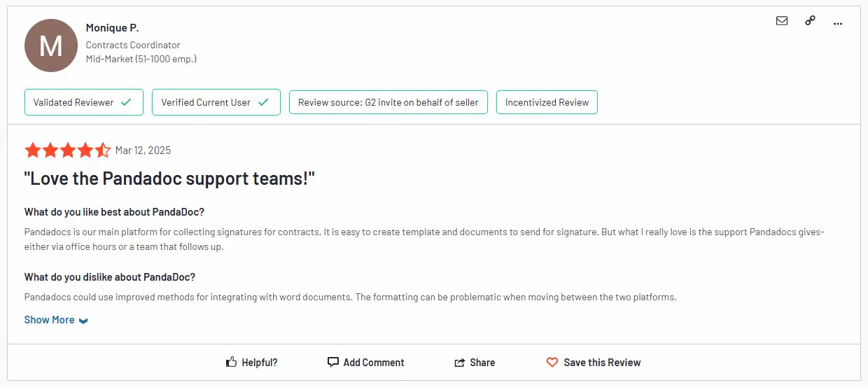Click the Show More chevron arrow
The width and height of the screenshot is (868, 385).
coord(83,321)
